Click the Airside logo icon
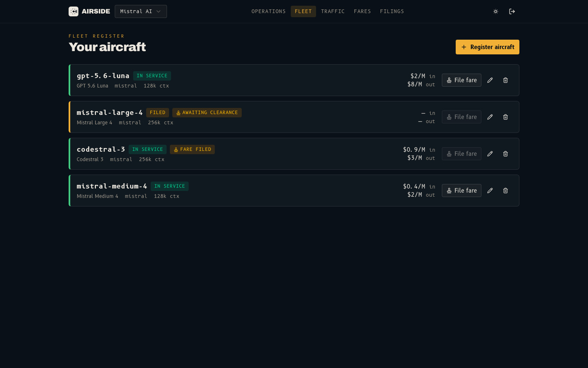 point(73,11)
